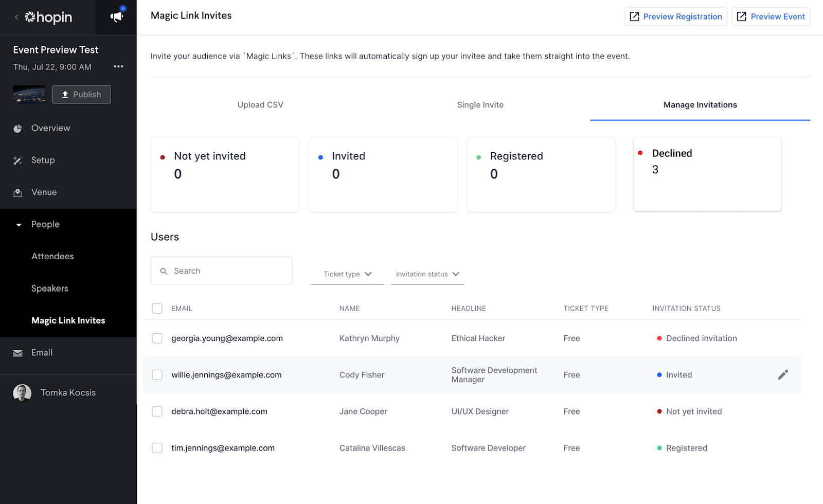The width and height of the screenshot is (823, 504).
Task: Click the Preview Registration button
Action: [x=676, y=16]
